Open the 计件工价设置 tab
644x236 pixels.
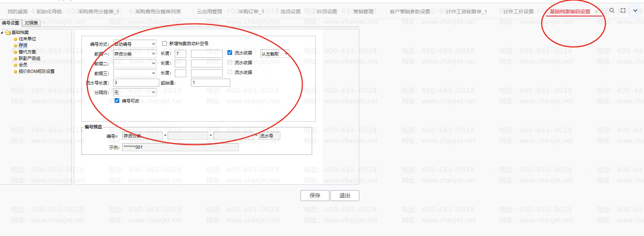[x=518, y=12]
